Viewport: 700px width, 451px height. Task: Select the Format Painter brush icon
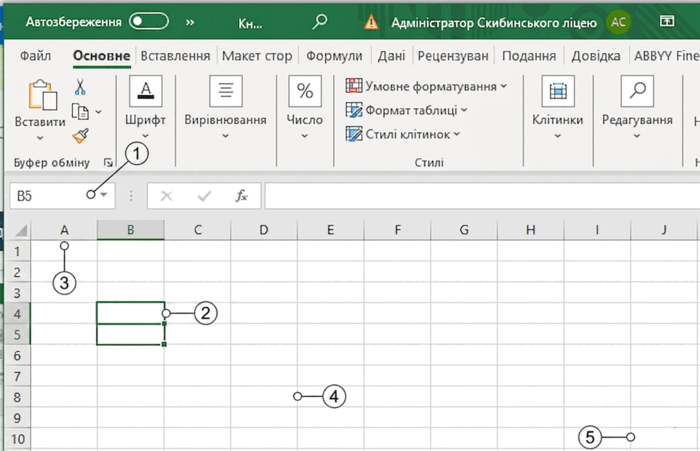(80, 136)
